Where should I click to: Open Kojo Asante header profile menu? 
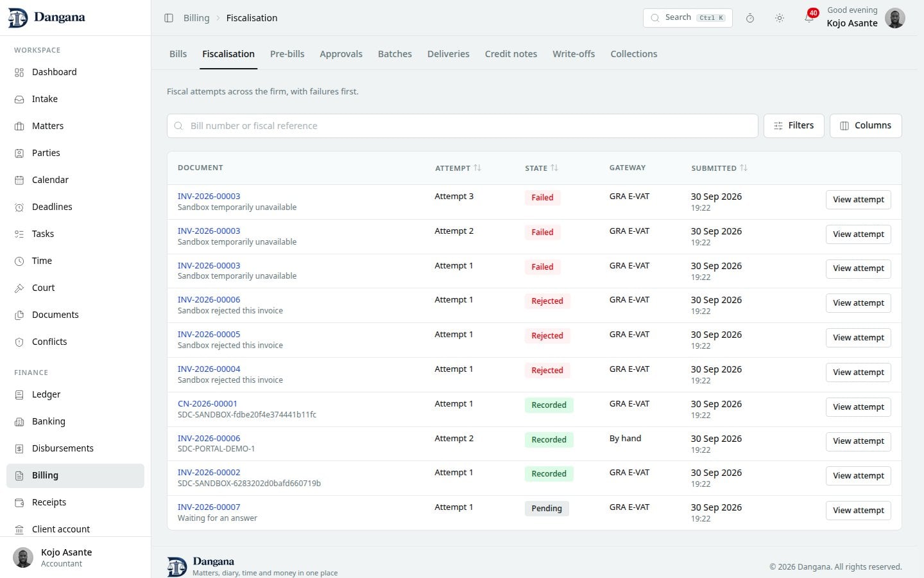866,18
